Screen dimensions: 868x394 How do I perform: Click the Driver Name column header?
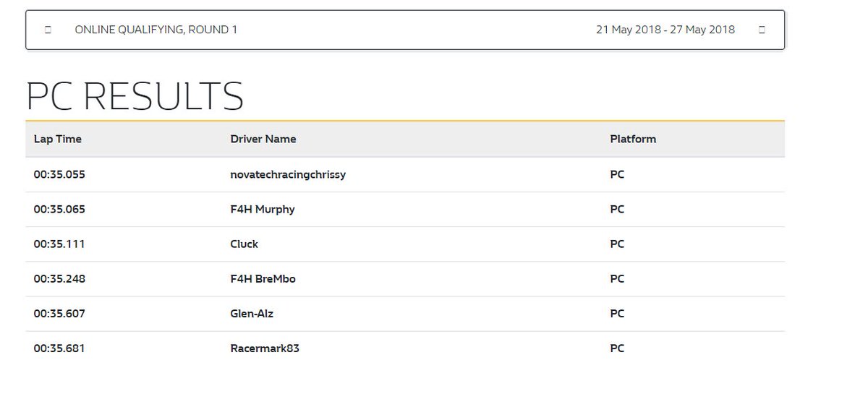coord(263,139)
